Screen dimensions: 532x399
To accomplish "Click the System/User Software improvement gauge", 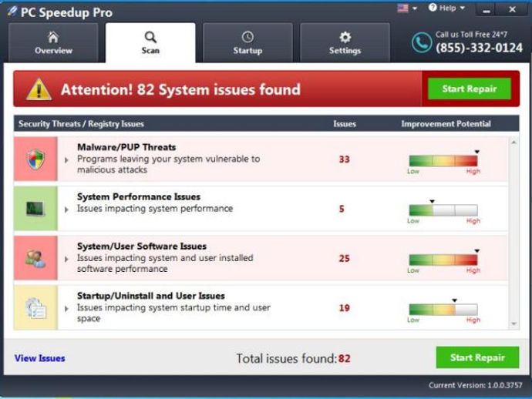I will 443,260.
